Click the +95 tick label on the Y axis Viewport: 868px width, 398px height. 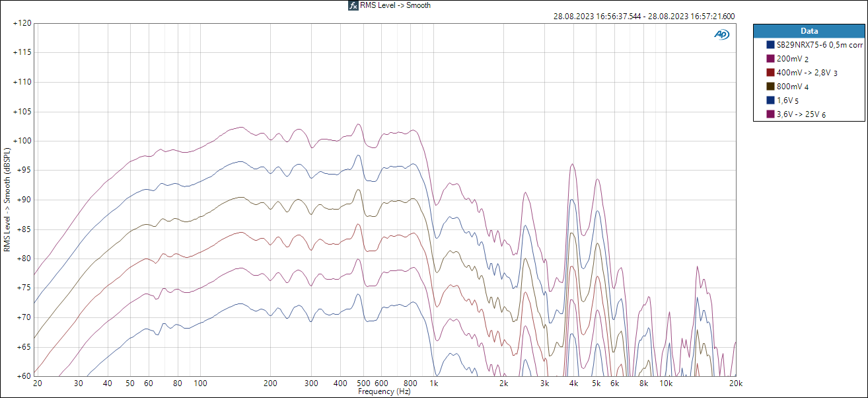click(x=24, y=170)
